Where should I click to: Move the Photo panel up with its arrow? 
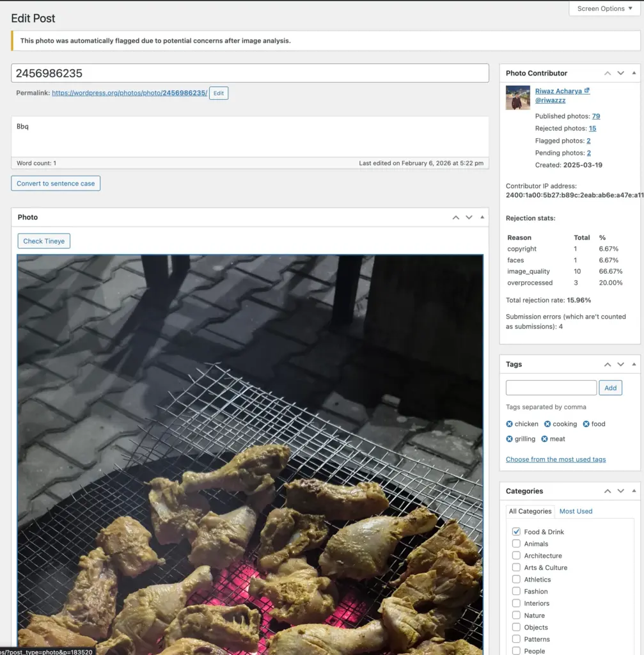[455, 217]
